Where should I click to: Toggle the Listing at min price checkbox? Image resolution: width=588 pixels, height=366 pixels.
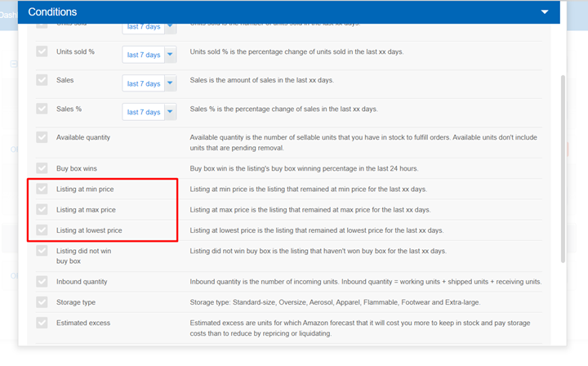click(x=42, y=189)
